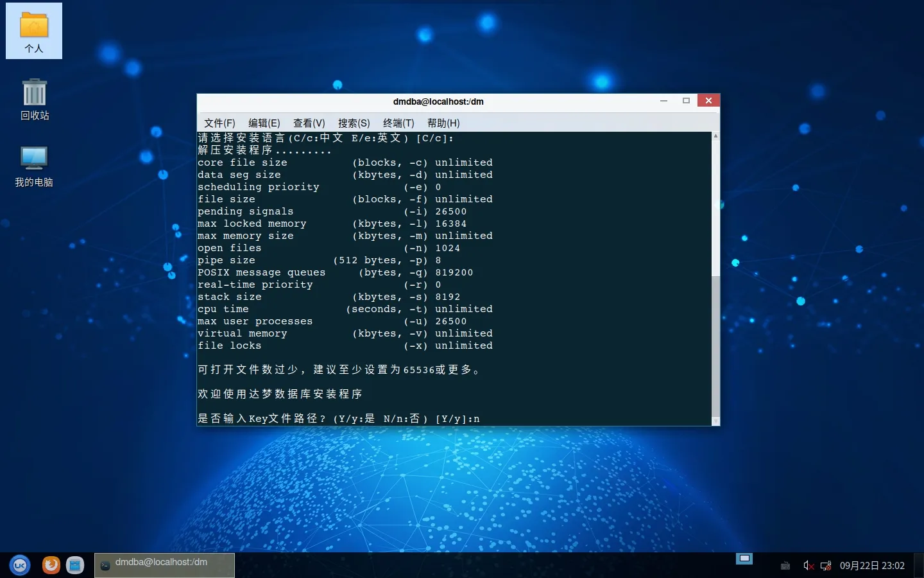Open the UK start menu launcher
924x578 pixels.
click(x=20, y=565)
